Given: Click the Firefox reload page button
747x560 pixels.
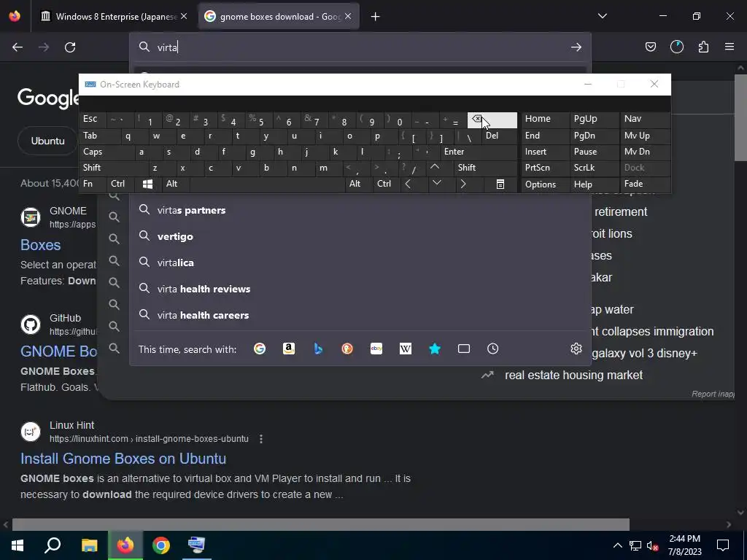Looking at the screenshot, I should (x=70, y=47).
